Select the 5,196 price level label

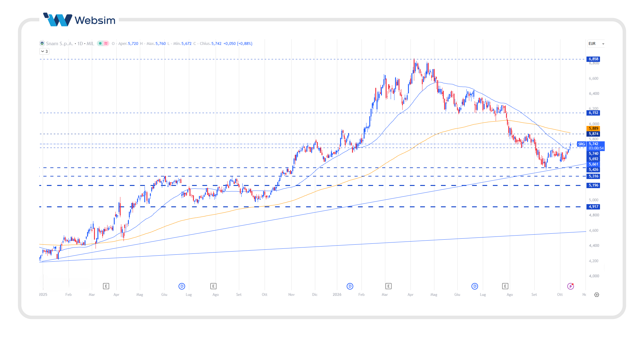point(593,185)
